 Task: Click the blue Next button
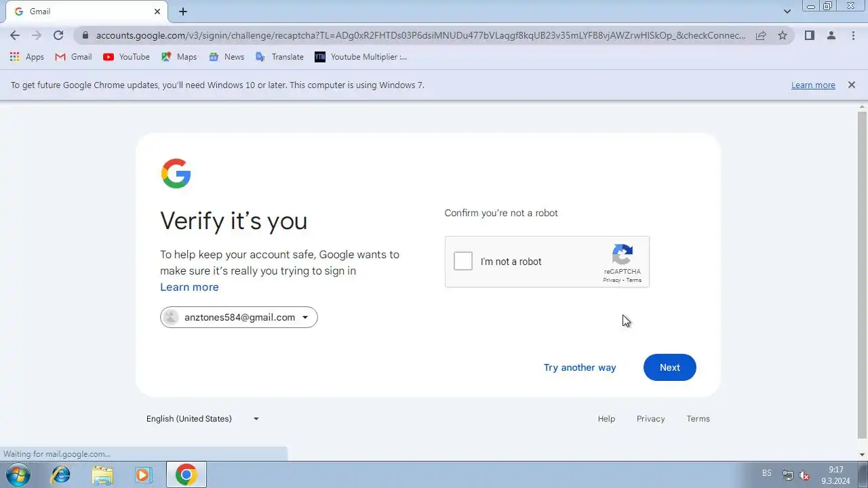point(669,367)
